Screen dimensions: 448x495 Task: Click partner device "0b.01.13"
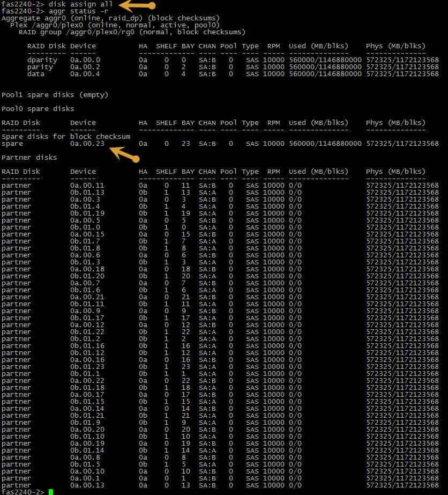(87, 192)
